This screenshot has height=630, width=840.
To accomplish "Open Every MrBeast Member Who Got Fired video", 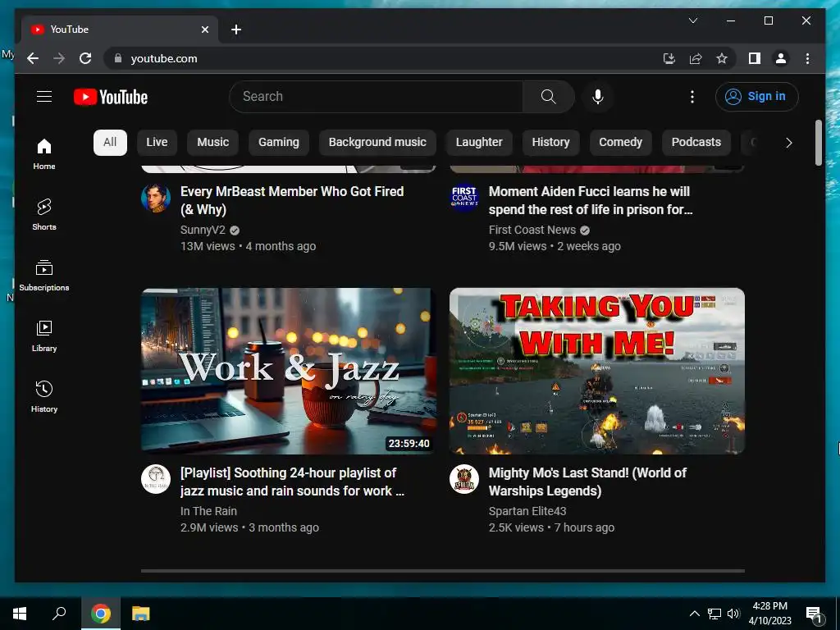I will pos(292,200).
